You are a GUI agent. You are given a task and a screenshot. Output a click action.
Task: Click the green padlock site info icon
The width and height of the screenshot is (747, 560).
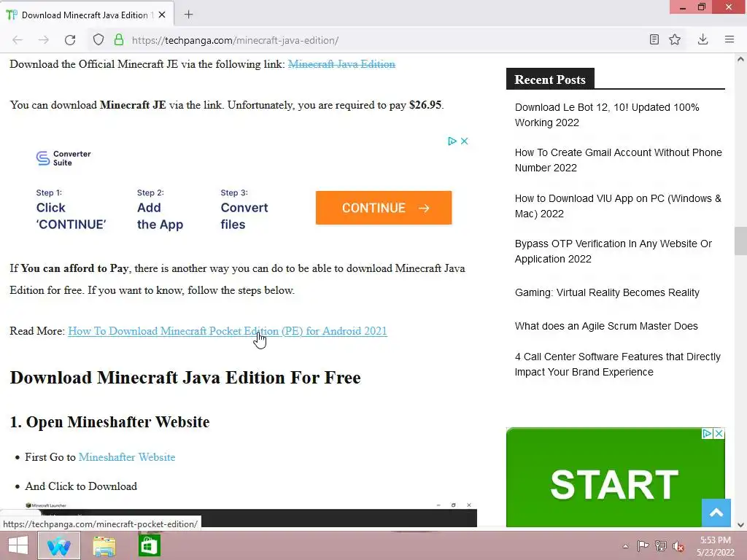(119, 40)
